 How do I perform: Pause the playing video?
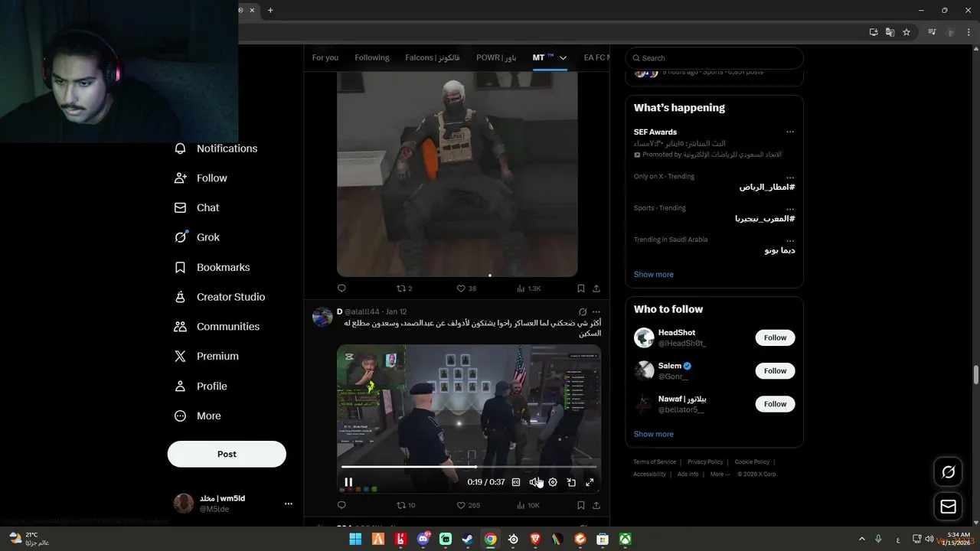348,482
